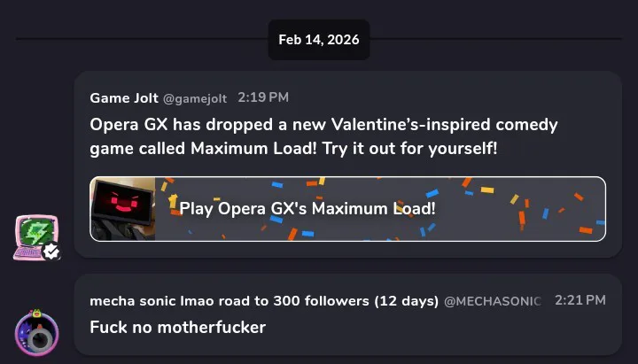Click mecha sonic's display name
This screenshot has width=638, height=364.
pos(263,301)
